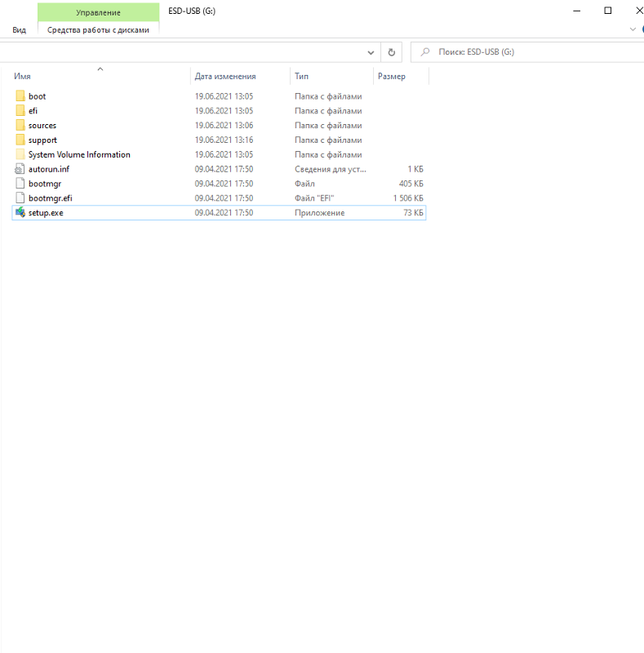Select the autorun.inf file icon
644x653 pixels.
pos(20,169)
